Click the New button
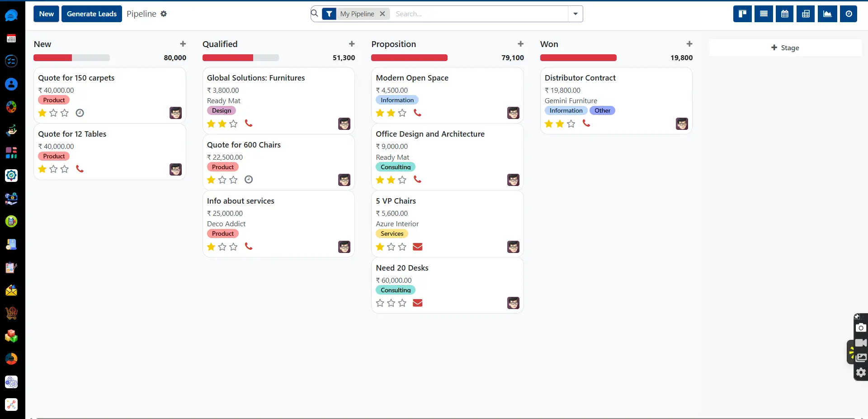Viewport: 868px width, 419px height. (x=46, y=14)
